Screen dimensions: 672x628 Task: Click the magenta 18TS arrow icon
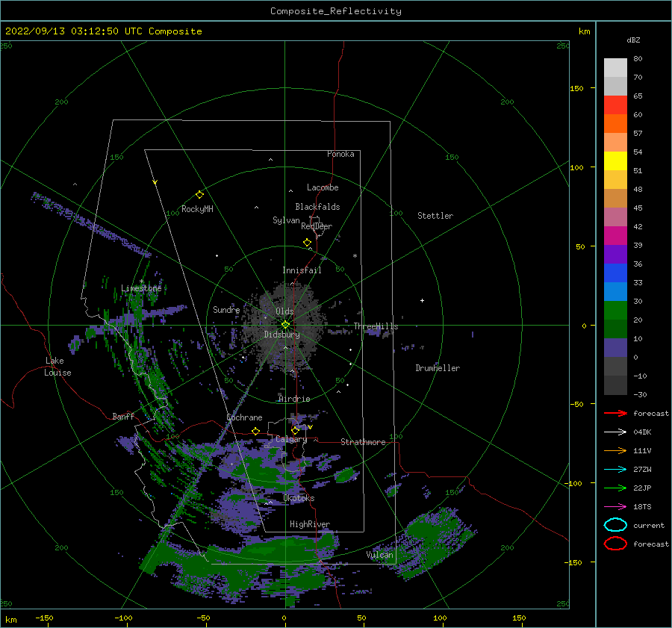615,507
